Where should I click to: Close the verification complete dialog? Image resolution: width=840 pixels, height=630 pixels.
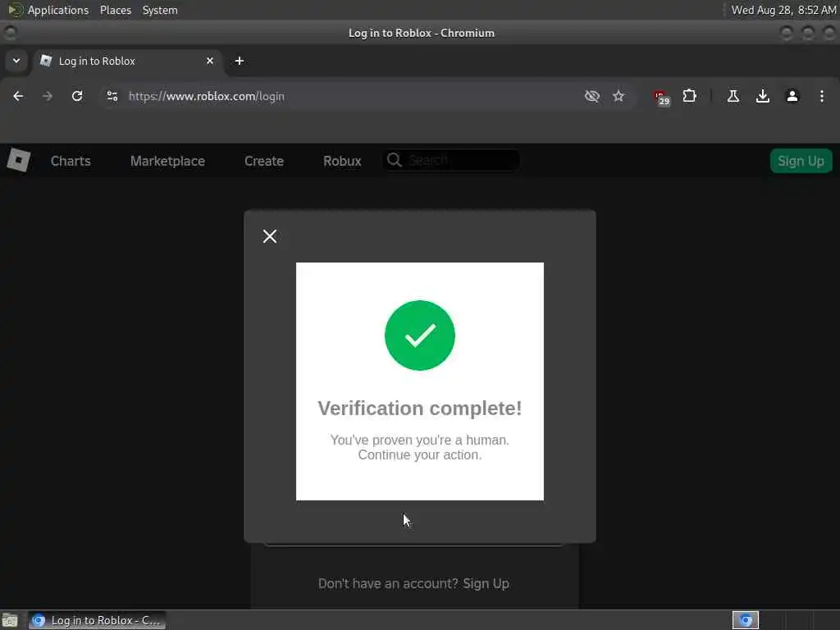pyautogui.click(x=270, y=236)
